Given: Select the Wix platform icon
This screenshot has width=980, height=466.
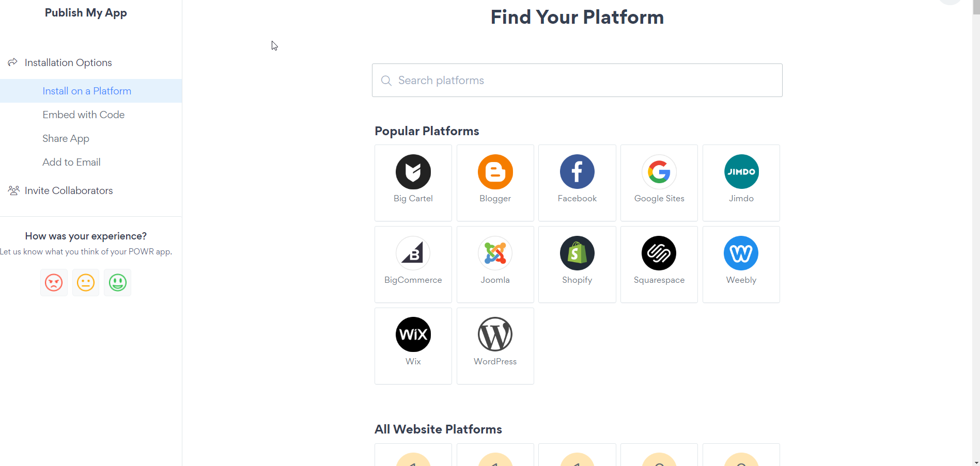Looking at the screenshot, I should 413,334.
